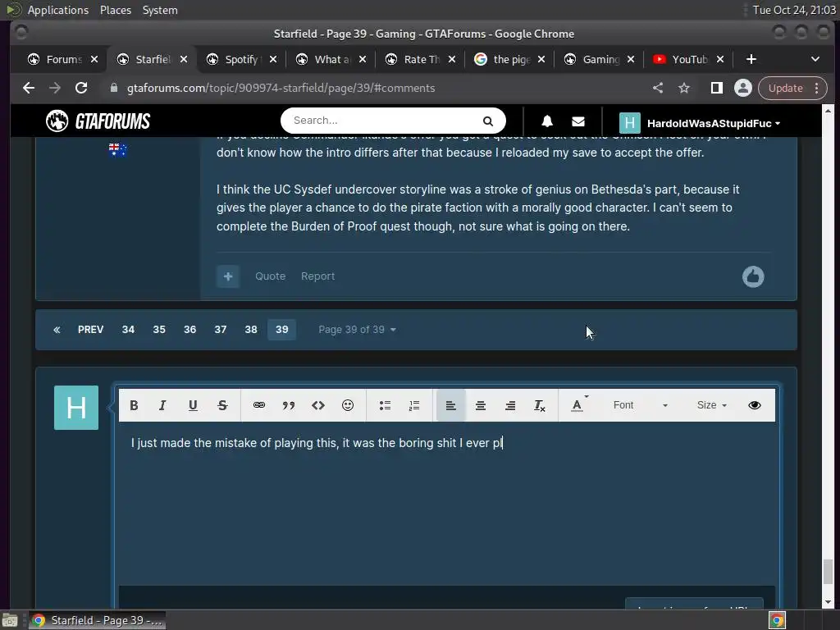The image size is (840, 630).
Task: Open the Size dropdown
Action: coord(711,405)
